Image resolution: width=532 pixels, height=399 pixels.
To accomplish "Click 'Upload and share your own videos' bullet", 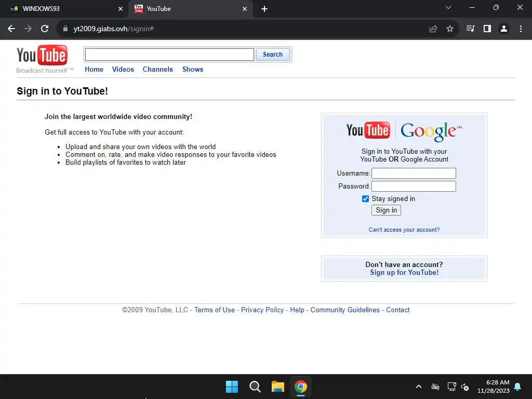I will [x=140, y=147].
